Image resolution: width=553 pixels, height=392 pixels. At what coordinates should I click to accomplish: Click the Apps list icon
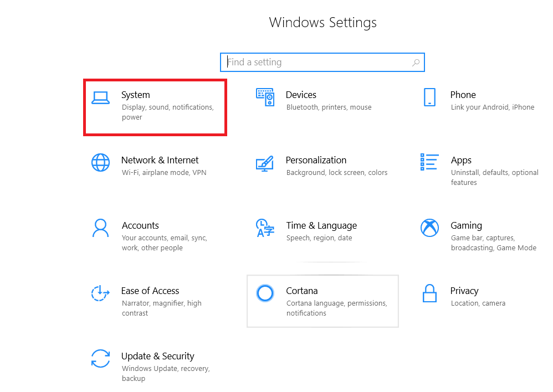[x=429, y=162]
